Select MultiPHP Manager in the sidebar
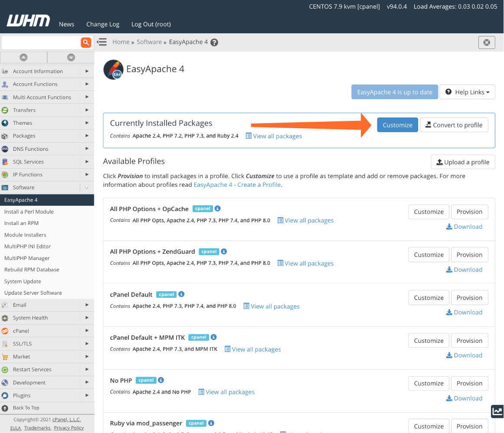Screen dimensions: 504x433 (x=27, y=258)
